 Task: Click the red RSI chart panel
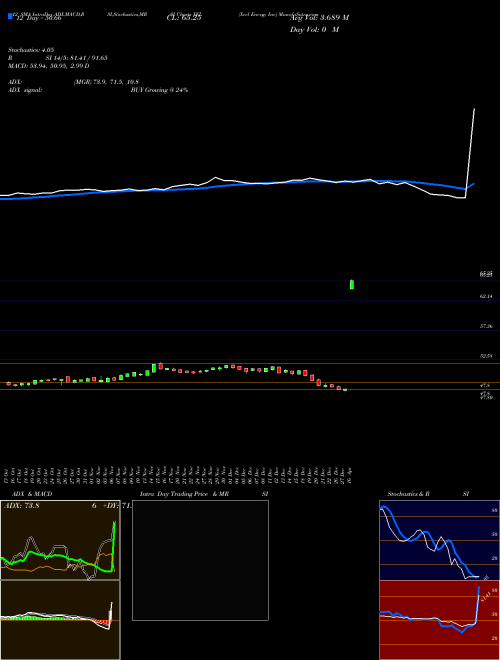click(x=439, y=620)
